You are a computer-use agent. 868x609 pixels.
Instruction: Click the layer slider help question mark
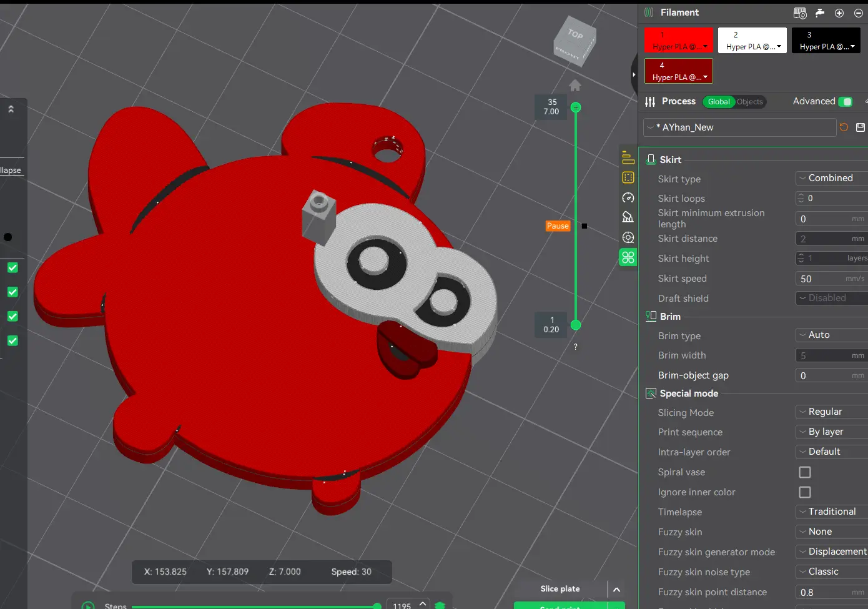(x=576, y=347)
